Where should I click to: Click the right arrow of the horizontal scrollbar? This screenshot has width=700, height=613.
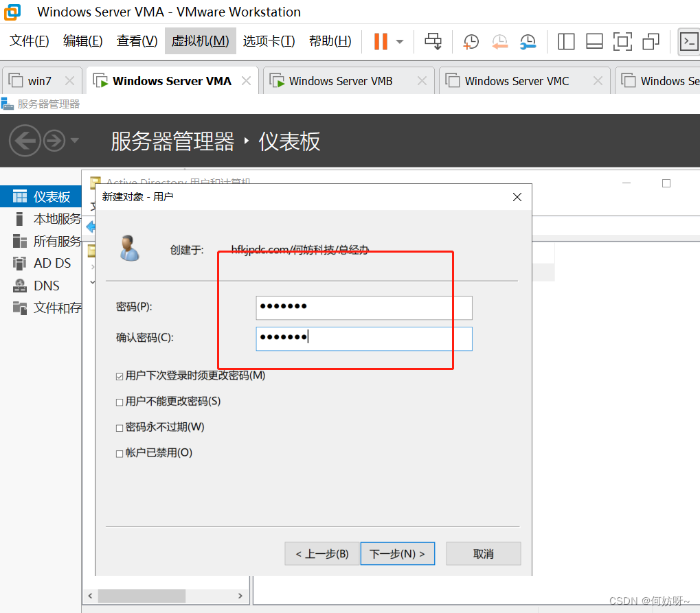pyautogui.click(x=240, y=596)
